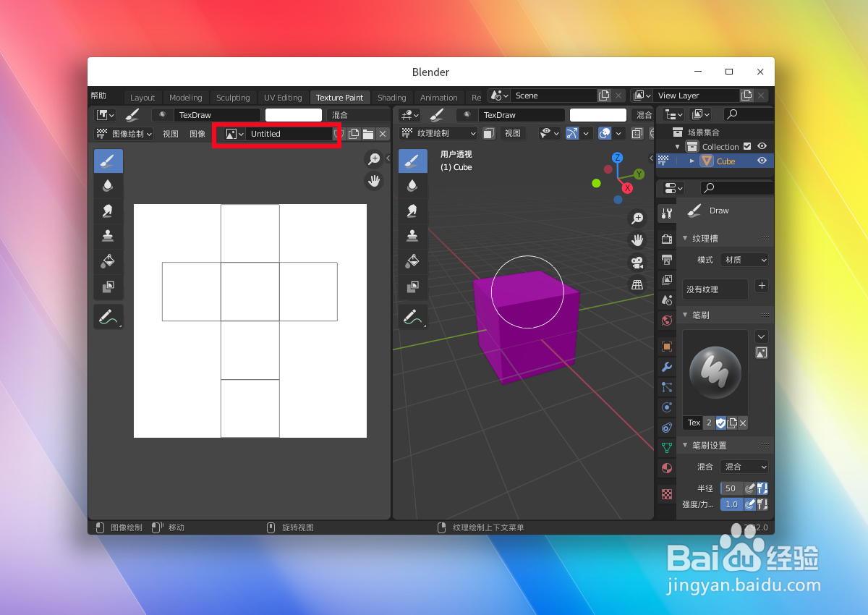Select the Fill tool in 3D viewport toolbar
This screenshot has width=868, height=615.
point(412,260)
